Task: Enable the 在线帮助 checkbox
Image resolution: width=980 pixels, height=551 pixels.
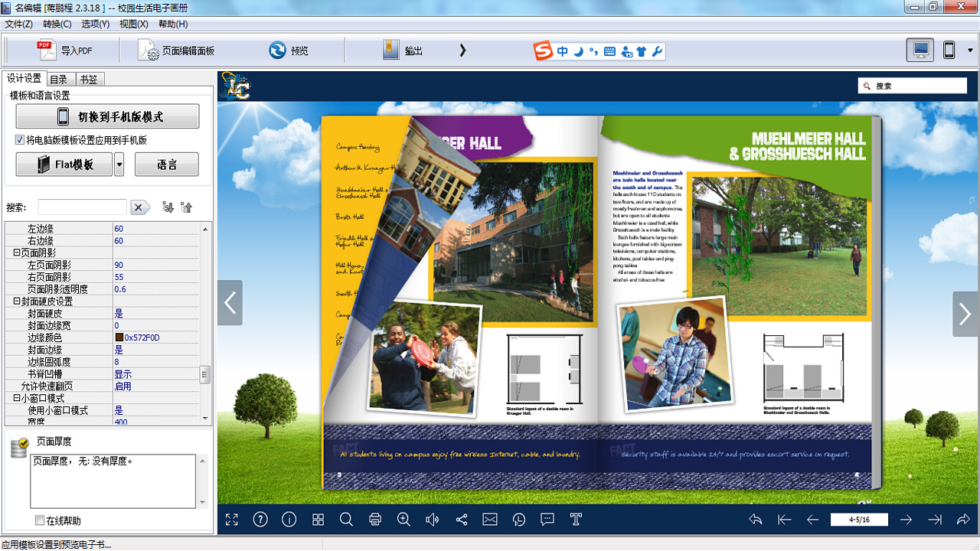Action: pyautogui.click(x=40, y=521)
